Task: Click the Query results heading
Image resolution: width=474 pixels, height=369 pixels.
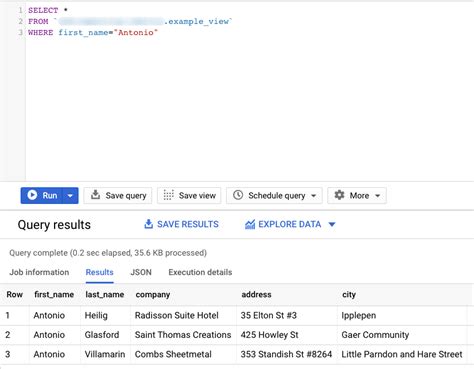Action: [54, 225]
